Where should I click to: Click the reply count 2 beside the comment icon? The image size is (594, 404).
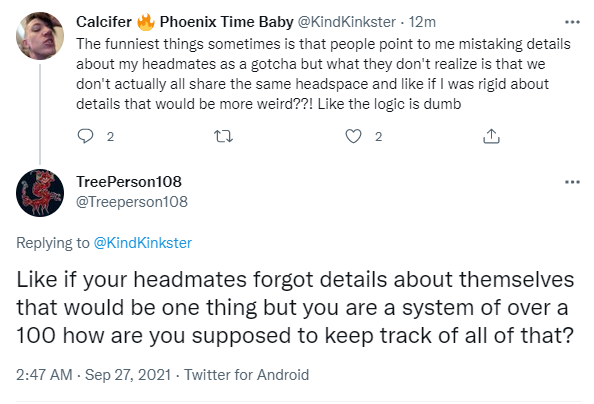tap(110, 136)
